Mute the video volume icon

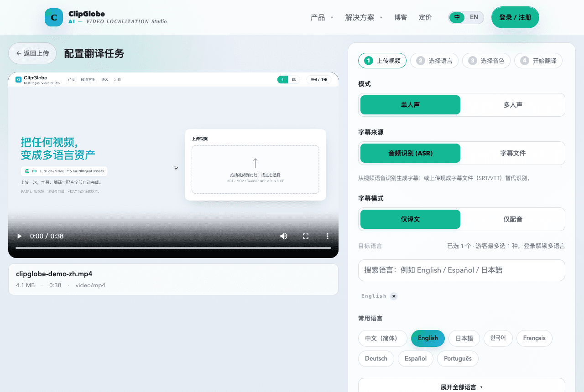coord(284,236)
